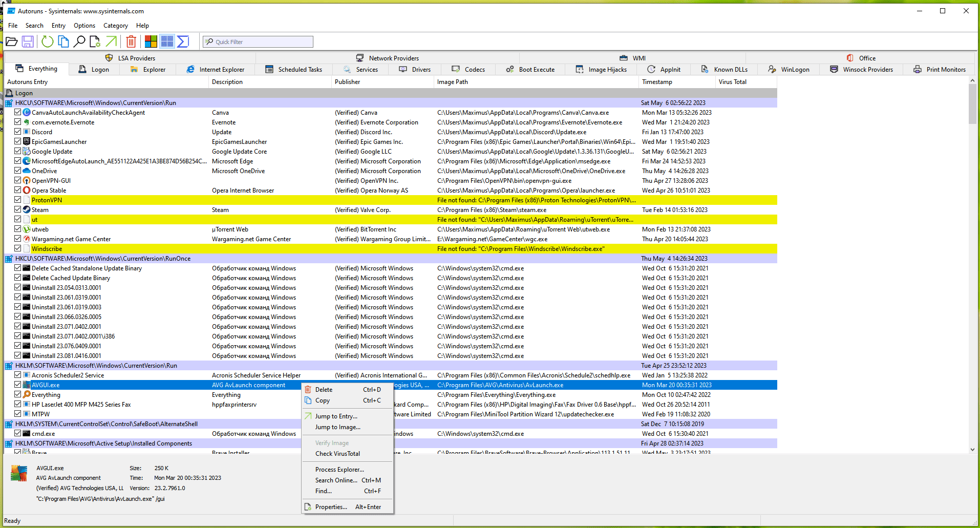Refresh the autoruns list with the green arrow
The height and width of the screenshot is (528, 980).
pyautogui.click(x=47, y=41)
